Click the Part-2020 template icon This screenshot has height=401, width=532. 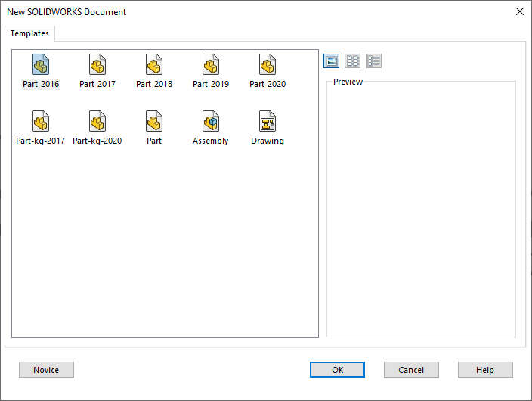tap(268, 65)
